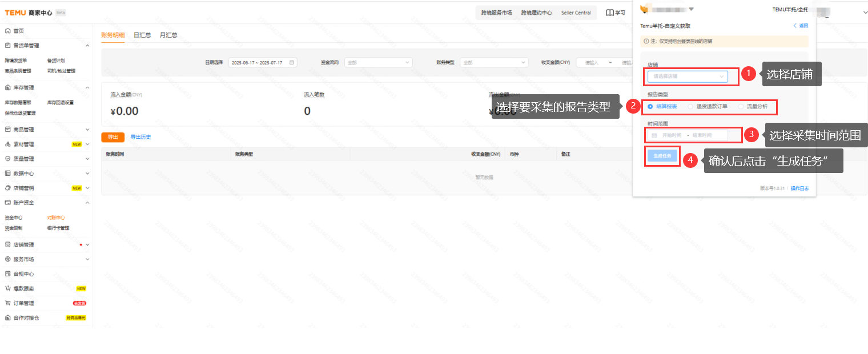This screenshot has width=868, height=354.
Task: Click the 服务市场 sidebar icon
Action: [7, 259]
